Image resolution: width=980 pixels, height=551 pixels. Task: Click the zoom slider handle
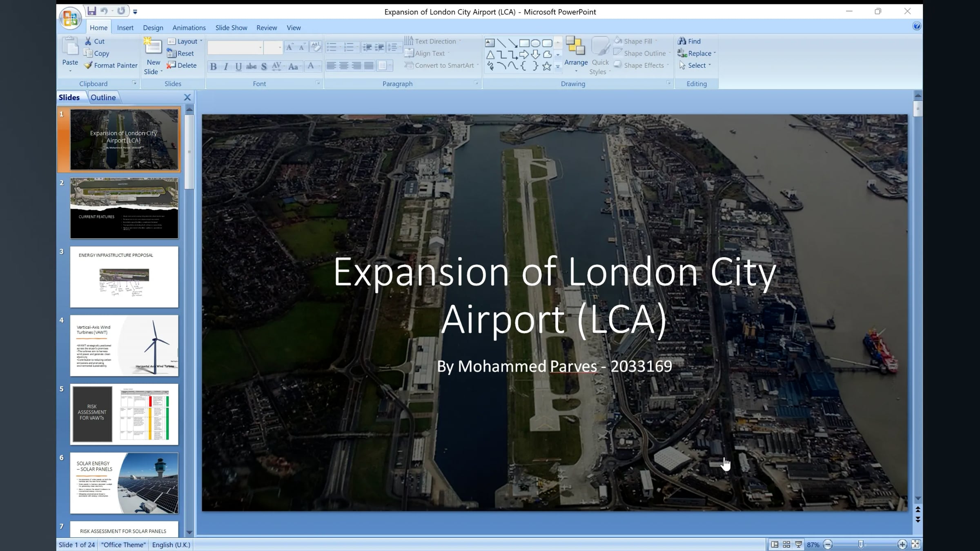point(861,544)
